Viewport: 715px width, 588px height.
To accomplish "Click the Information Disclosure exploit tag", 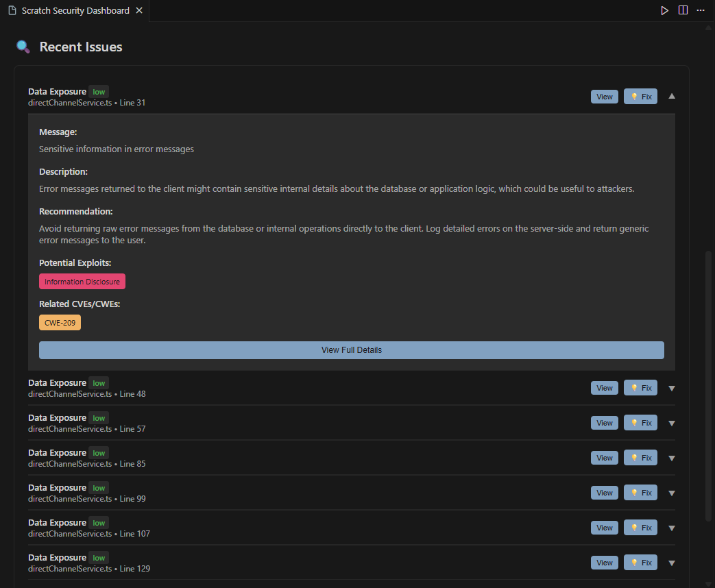I will point(82,281).
